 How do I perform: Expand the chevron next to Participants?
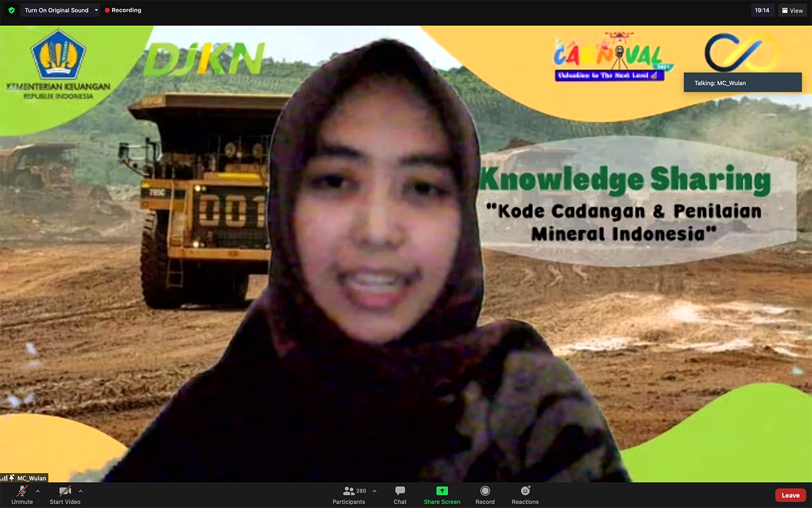[375, 491]
